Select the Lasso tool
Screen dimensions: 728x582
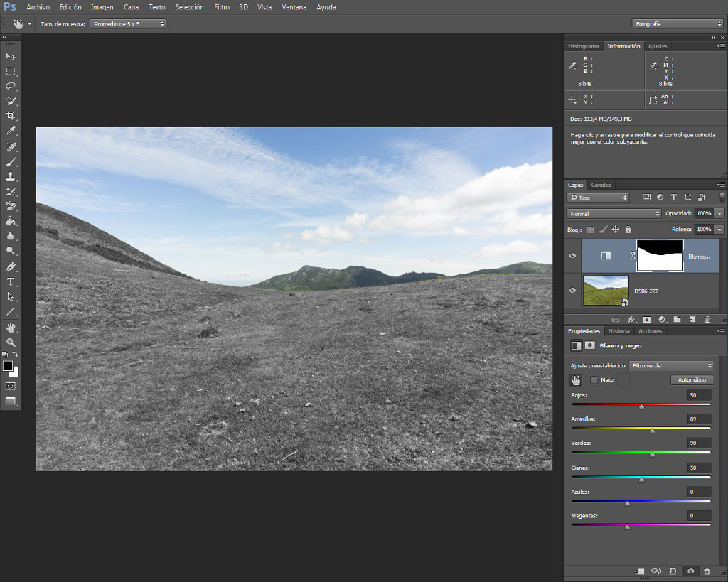[x=11, y=86]
